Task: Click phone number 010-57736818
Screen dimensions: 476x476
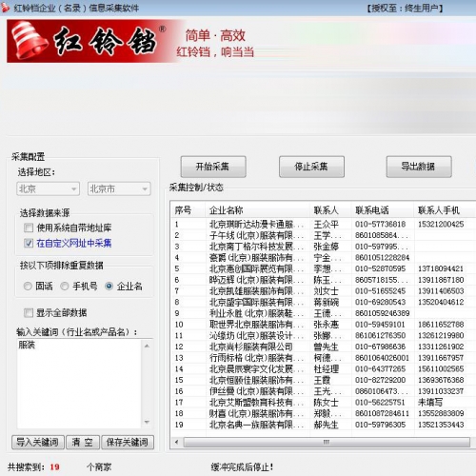Action: click(380, 225)
